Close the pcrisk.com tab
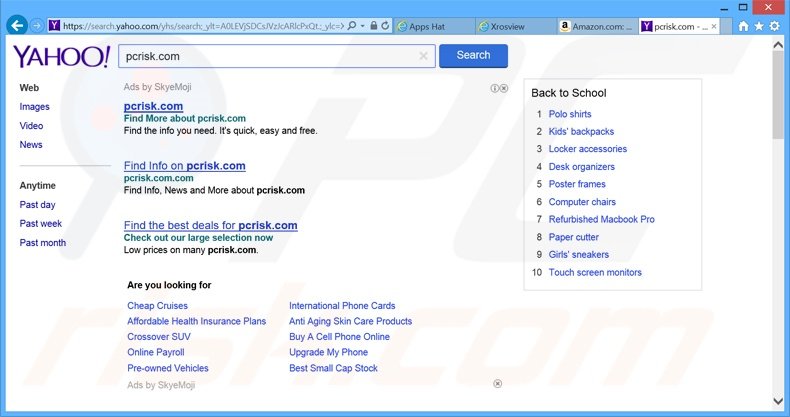Viewport: 790px width, 417px height. pyautogui.click(x=714, y=26)
